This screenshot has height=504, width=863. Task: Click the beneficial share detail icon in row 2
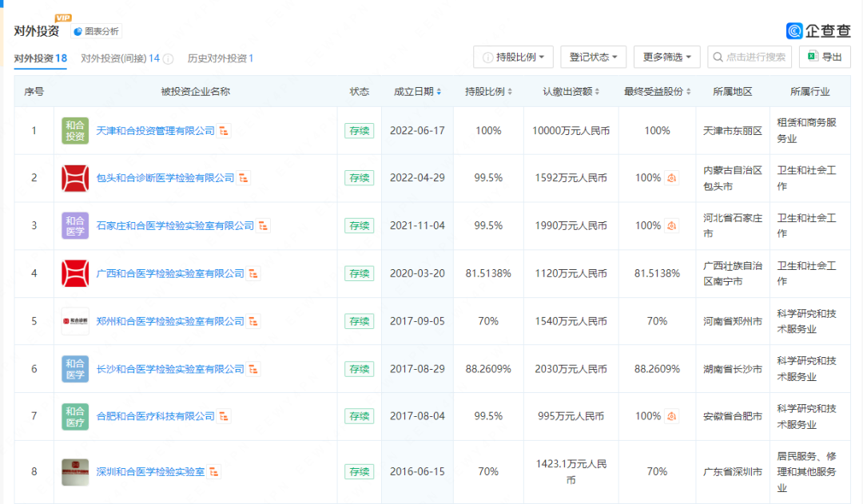pyautogui.click(x=672, y=178)
